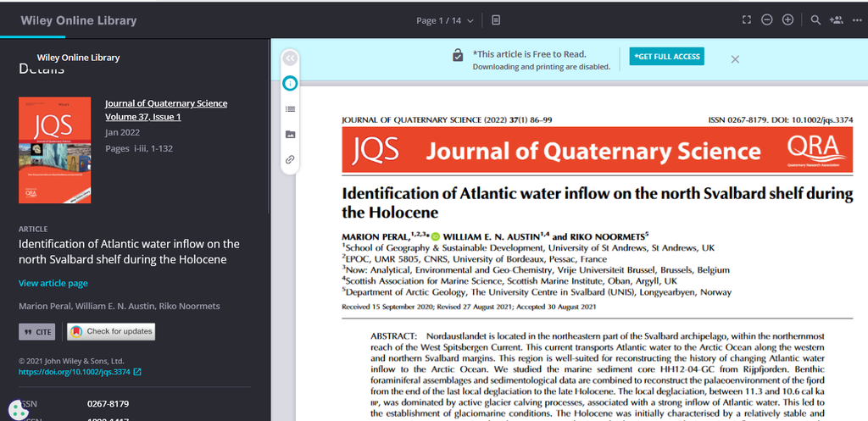The image size is (868, 421).
Task: Open the doi.org/10.1002/jqs.3374 link
Action: 75,373
